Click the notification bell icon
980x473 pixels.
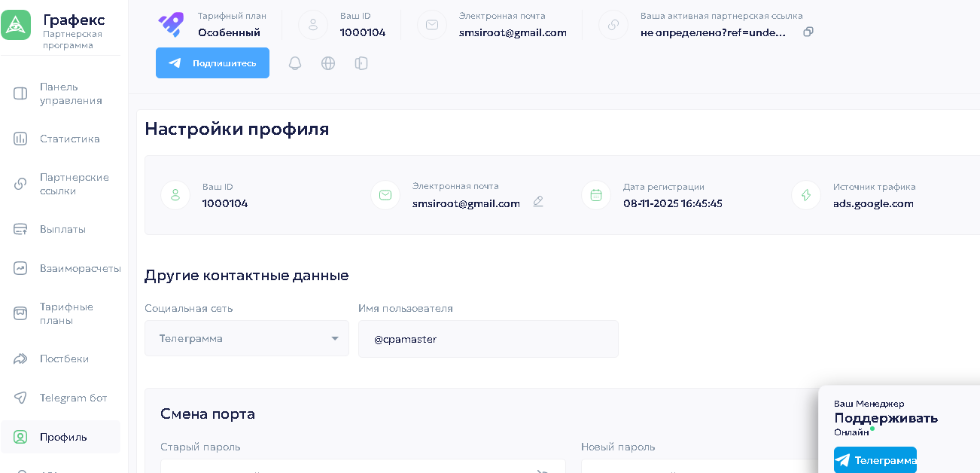295,63
